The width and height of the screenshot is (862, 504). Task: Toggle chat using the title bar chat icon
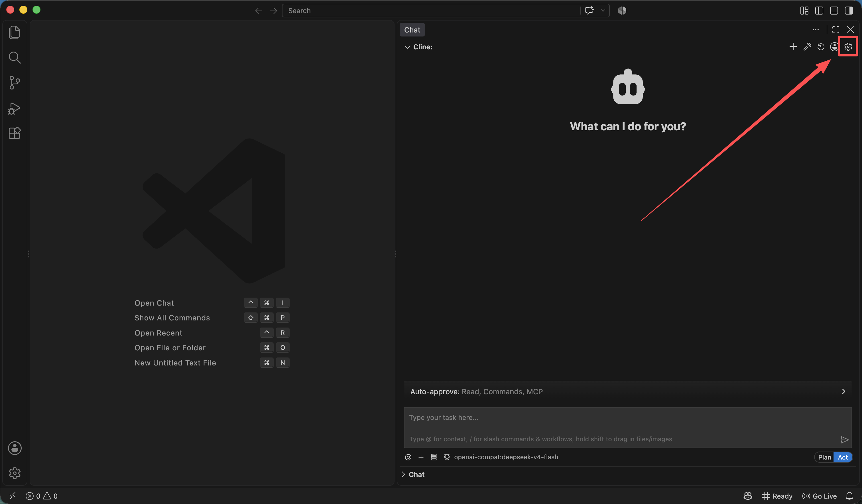(x=589, y=11)
